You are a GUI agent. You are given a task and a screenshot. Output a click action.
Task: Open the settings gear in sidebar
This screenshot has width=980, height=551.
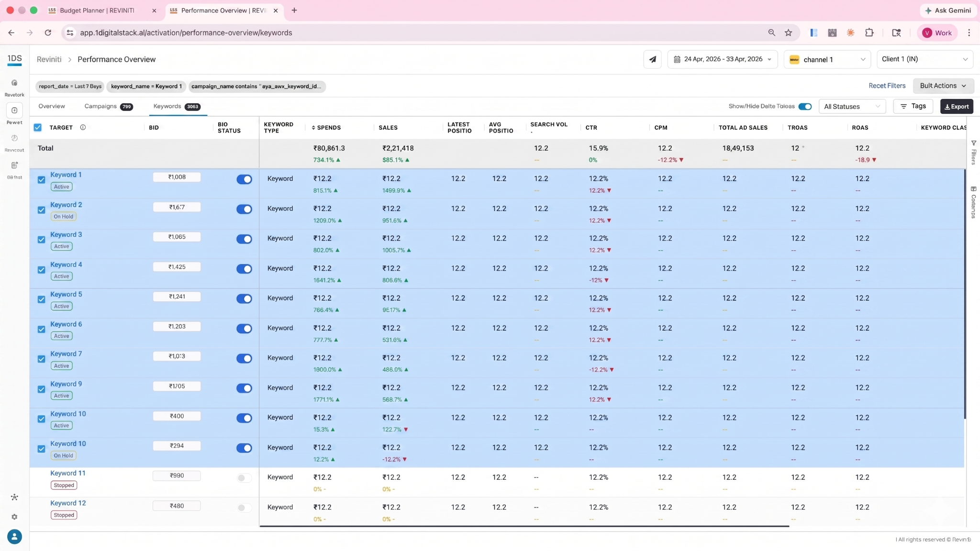14,517
